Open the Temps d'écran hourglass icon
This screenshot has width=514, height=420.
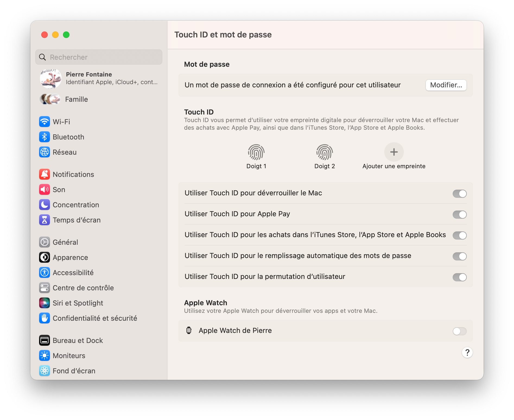(x=45, y=220)
